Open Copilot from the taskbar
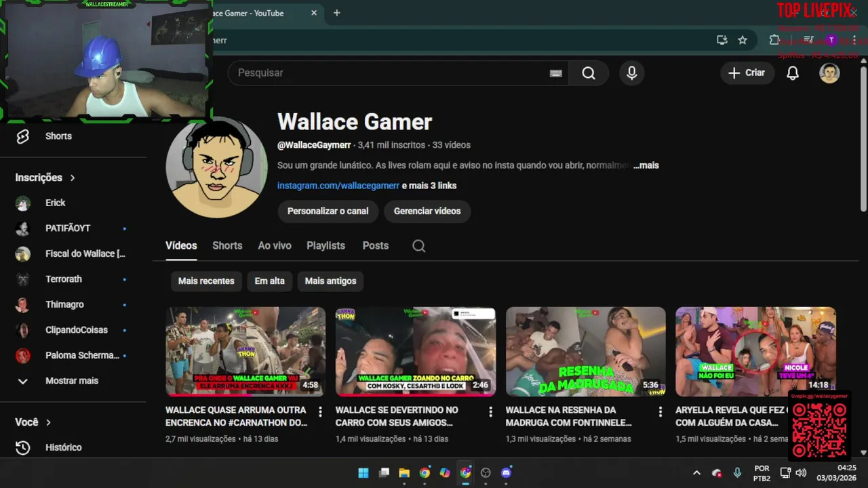The image size is (868, 488). (x=445, y=473)
